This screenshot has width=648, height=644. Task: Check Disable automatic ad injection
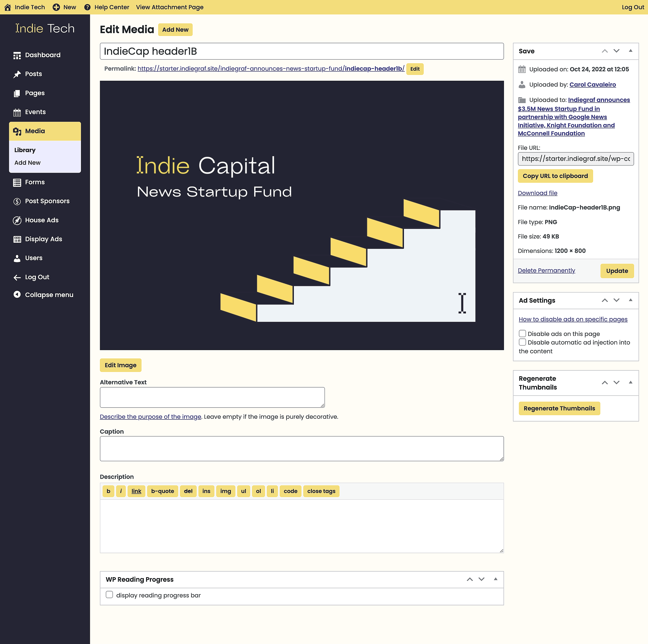click(x=522, y=342)
